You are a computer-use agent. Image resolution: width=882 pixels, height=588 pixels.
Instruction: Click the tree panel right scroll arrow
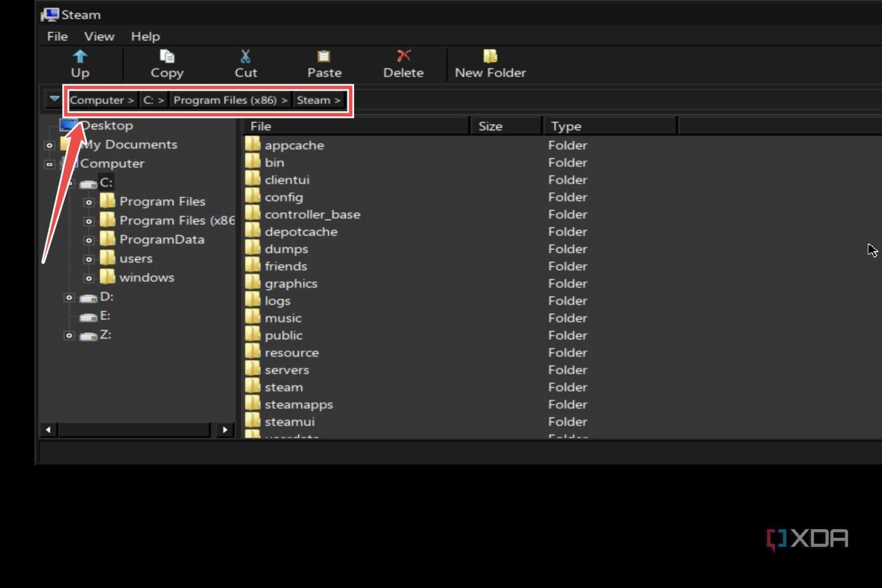click(x=225, y=430)
